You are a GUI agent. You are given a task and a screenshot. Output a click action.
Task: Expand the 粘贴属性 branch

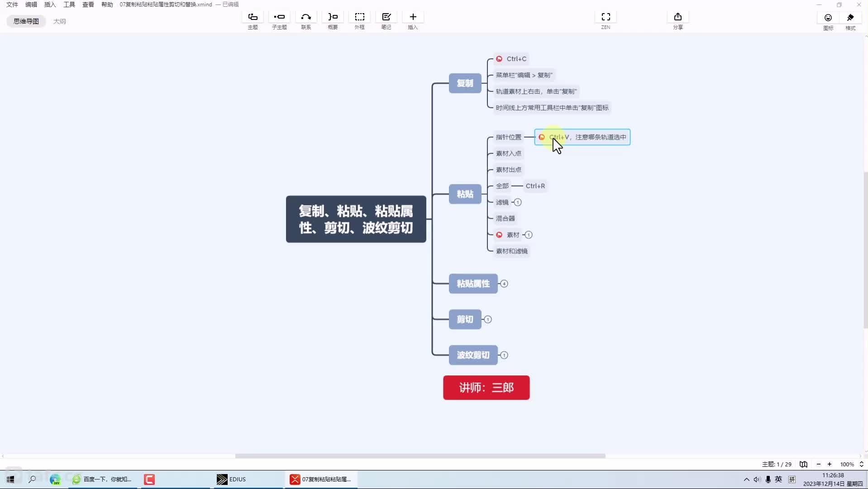pyautogui.click(x=504, y=284)
